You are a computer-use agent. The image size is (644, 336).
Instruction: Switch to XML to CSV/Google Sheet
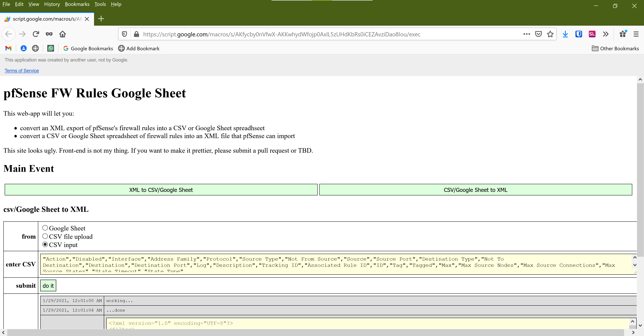[x=161, y=190]
